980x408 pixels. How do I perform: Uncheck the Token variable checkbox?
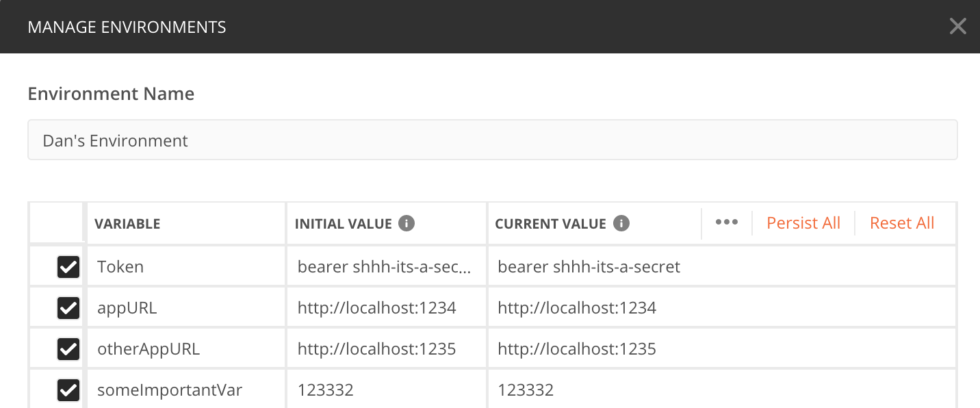(68, 266)
